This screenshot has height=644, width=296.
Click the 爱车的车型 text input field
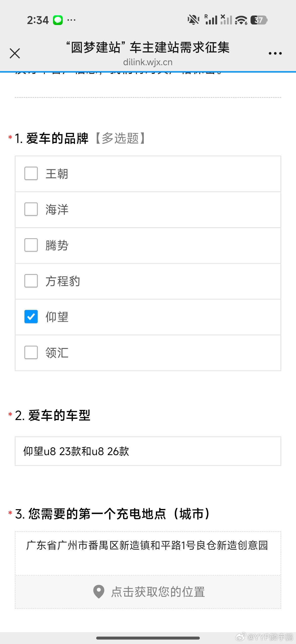tap(148, 451)
